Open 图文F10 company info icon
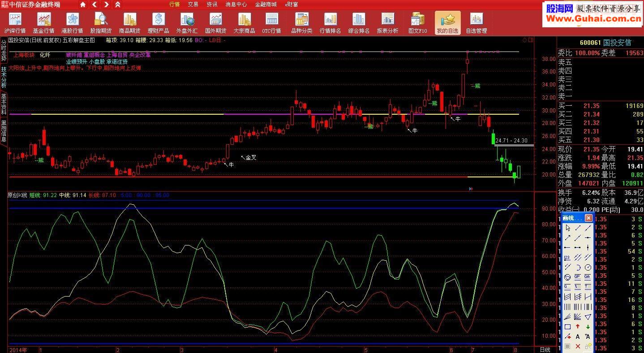 tap(418, 22)
